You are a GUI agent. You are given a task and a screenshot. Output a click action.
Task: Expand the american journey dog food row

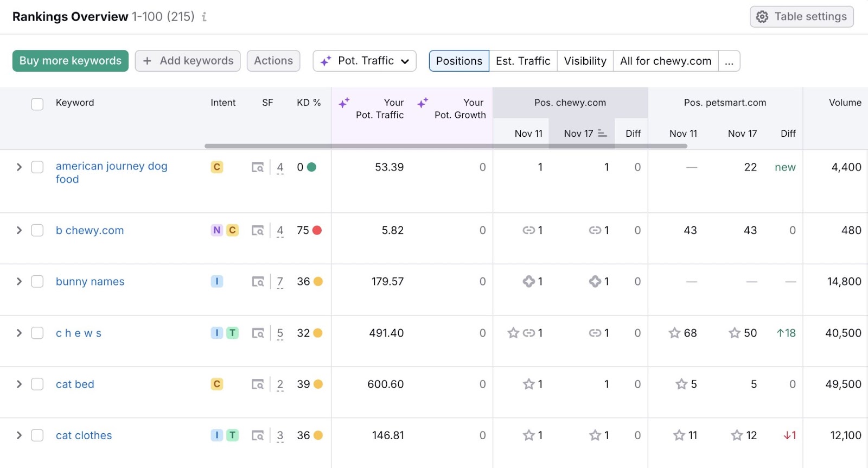click(x=19, y=167)
